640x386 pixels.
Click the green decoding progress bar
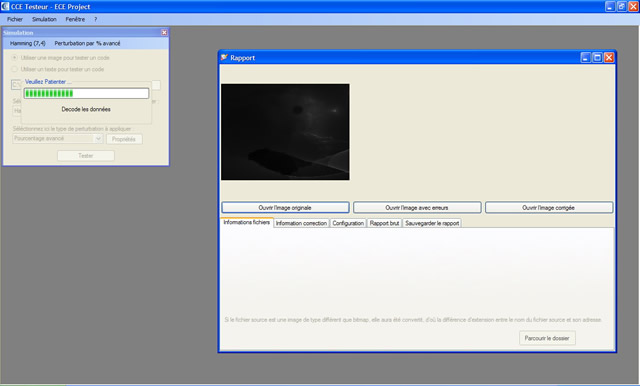tap(86, 93)
